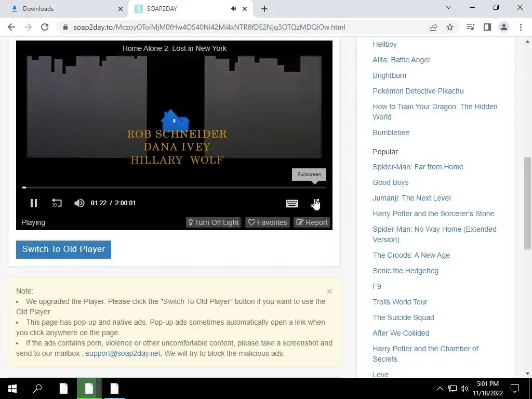Open Windows Start menu
Image resolution: width=532 pixels, height=399 pixels.
click(12, 389)
